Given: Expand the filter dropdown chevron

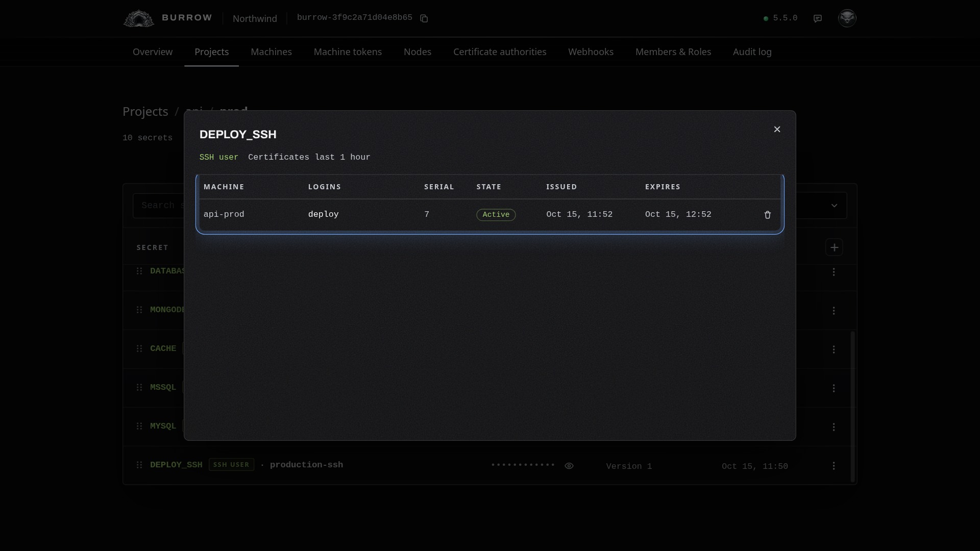Looking at the screenshot, I should [x=834, y=206].
